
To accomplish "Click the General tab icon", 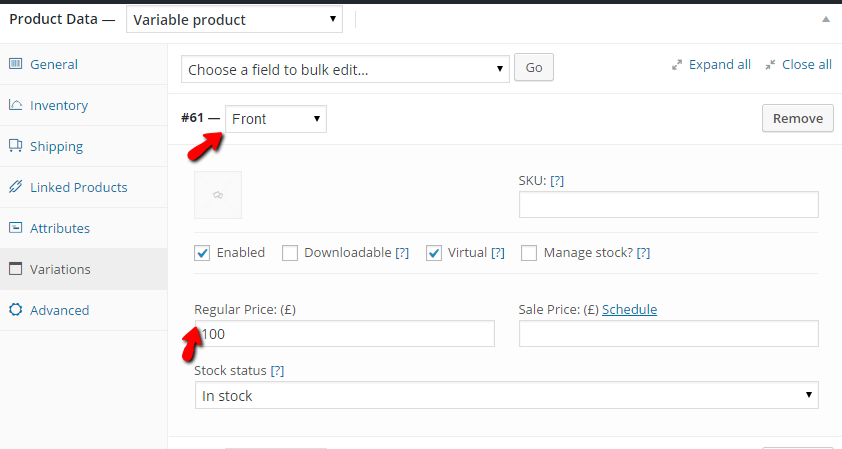I will point(16,64).
